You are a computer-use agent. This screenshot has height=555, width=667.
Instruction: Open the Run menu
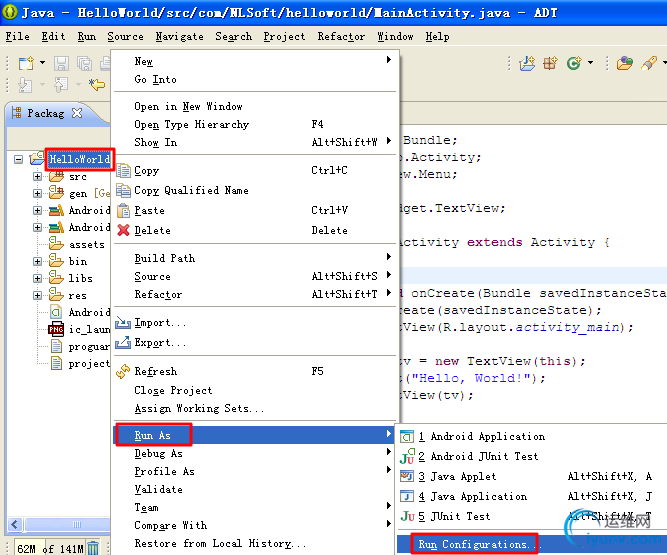[87, 37]
